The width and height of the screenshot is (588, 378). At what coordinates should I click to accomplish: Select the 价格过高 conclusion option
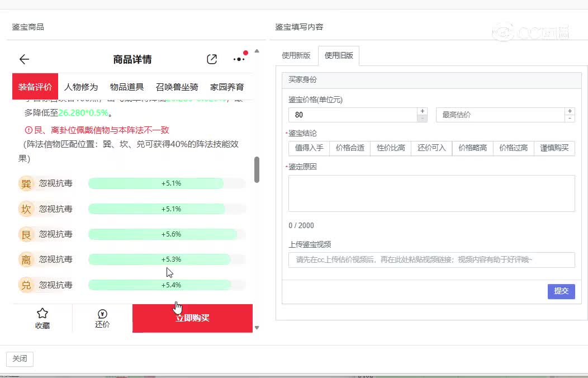tap(513, 148)
